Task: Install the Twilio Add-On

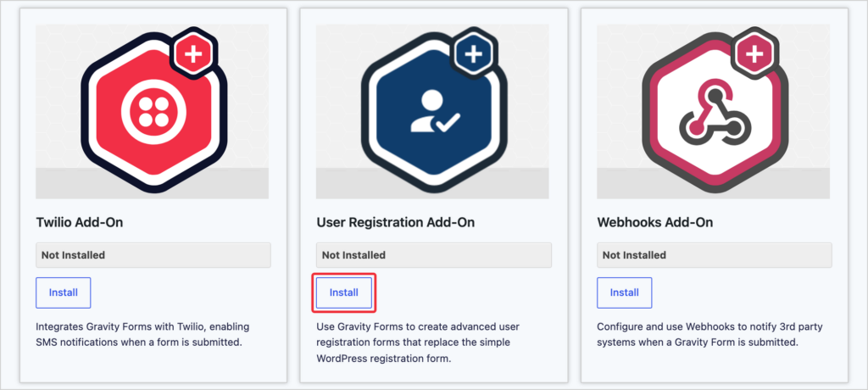Action: click(63, 292)
